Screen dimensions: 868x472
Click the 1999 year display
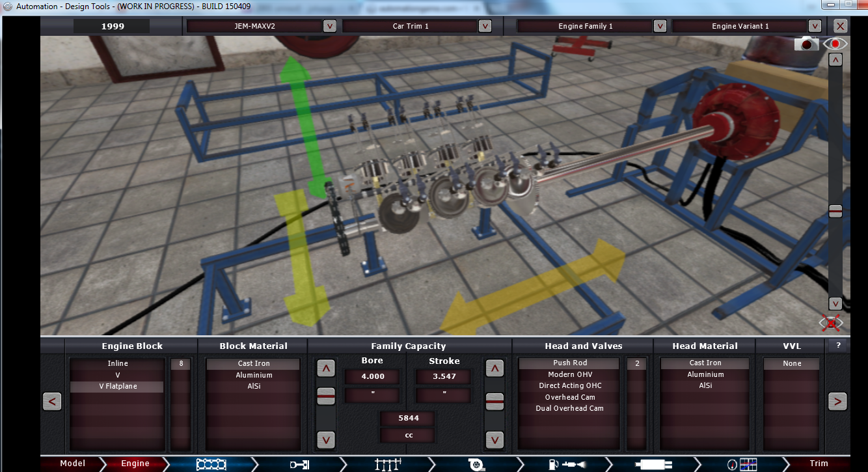click(x=112, y=26)
